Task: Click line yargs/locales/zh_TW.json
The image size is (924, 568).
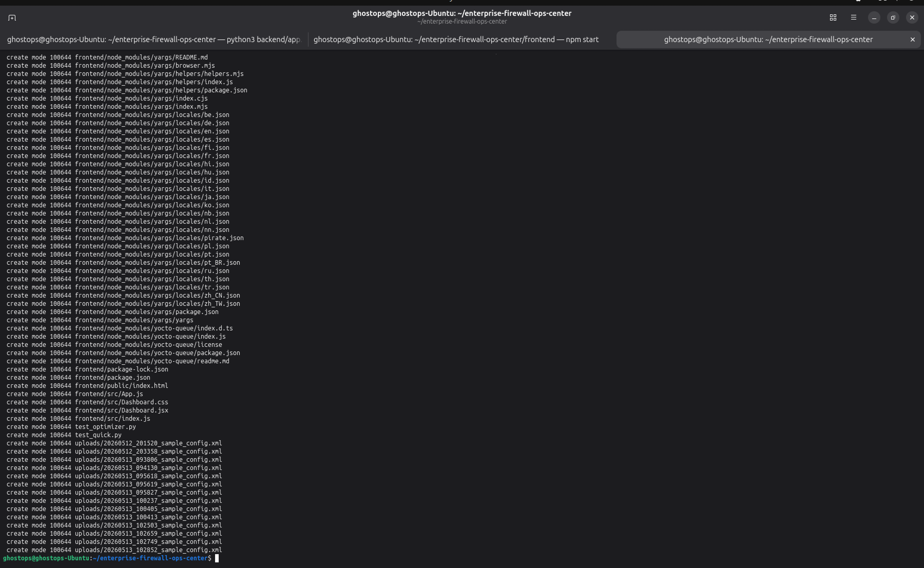Action: coord(123,304)
